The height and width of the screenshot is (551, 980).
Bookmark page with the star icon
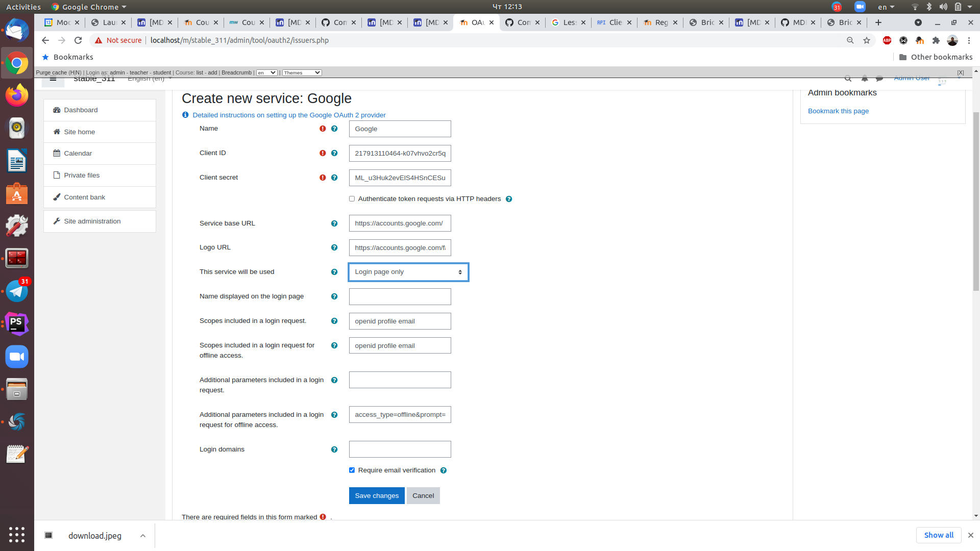(867, 40)
